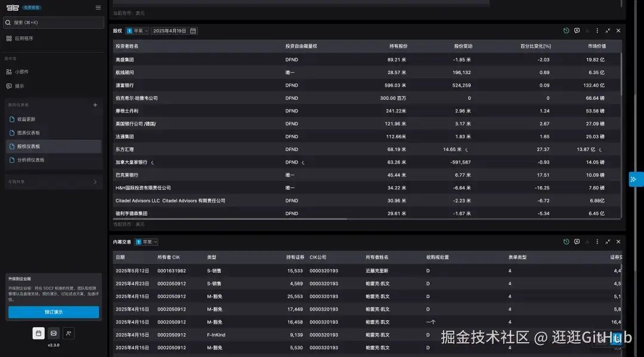Screen dimensions: 644x357
Task: Click the 股权 table vertical scrollbar
Action: (x=621, y=74)
